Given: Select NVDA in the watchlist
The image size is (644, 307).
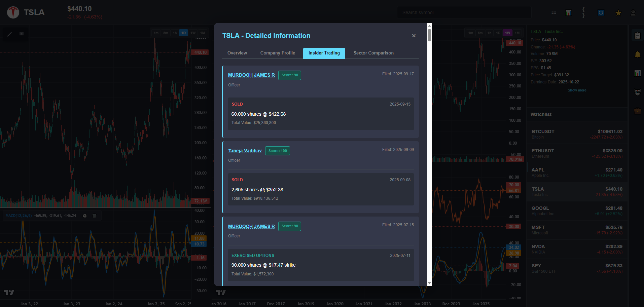Looking at the screenshot, I should [x=577, y=249].
